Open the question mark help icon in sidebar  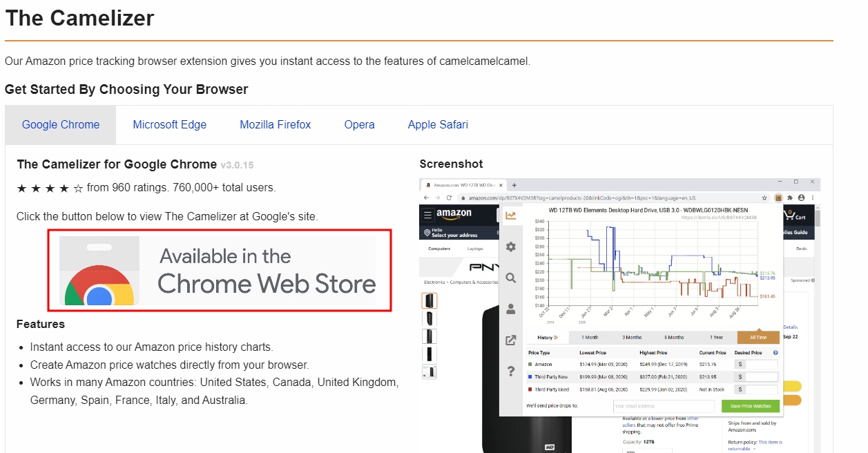511,371
